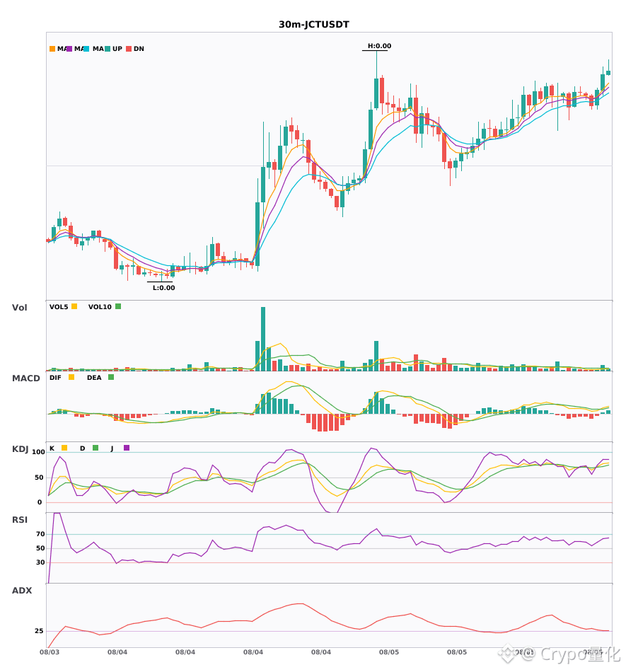626x672 pixels.
Task: Click the VOL5 legend text
Action: (x=59, y=307)
